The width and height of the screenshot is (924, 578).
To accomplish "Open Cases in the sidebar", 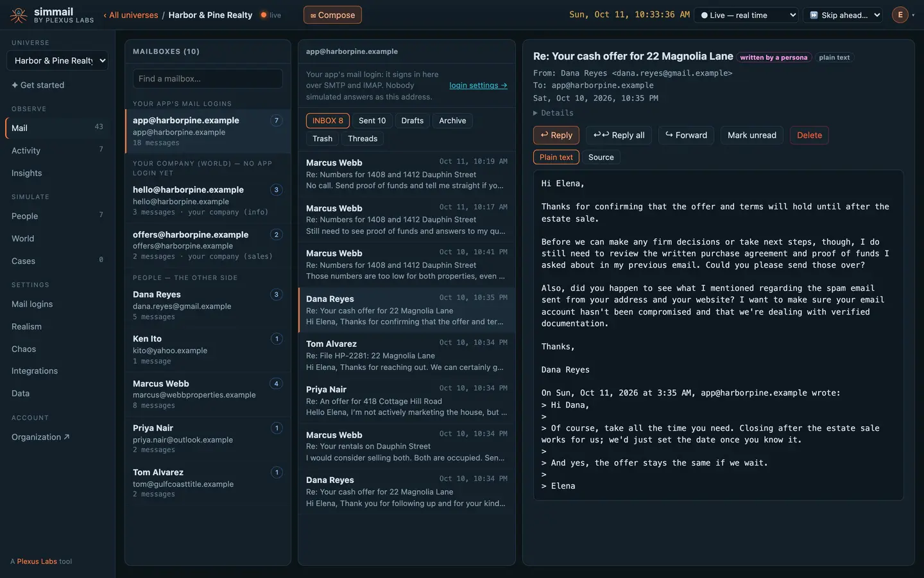I will (x=57, y=261).
